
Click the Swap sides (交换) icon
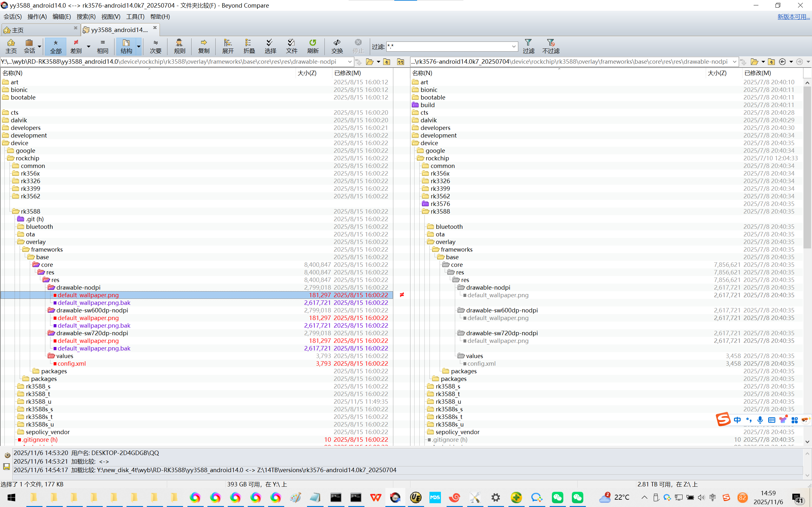click(337, 46)
